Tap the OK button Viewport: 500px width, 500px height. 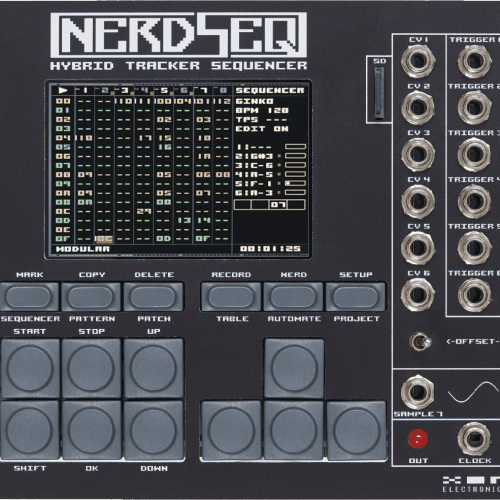[91, 430]
